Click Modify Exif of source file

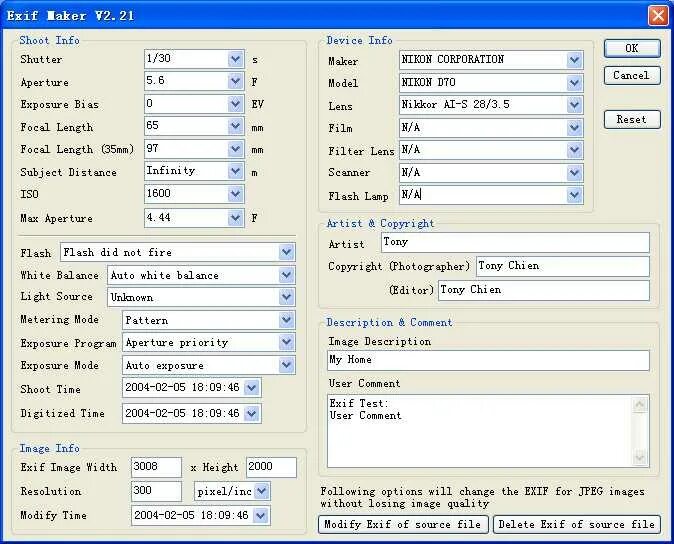coord(403,524)
